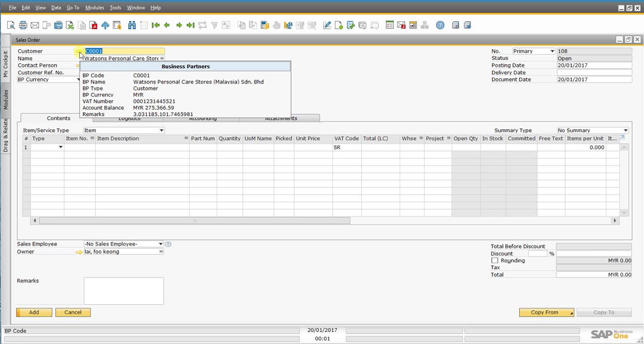This screenshot has height=344, width=644.
Task: Click Export to Excel icon
Action: pos(70,25)
